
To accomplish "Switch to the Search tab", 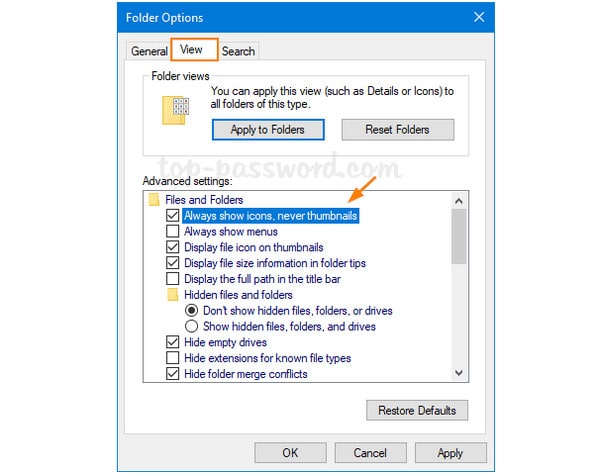I will pyautogui.click(x=238, y=51).
